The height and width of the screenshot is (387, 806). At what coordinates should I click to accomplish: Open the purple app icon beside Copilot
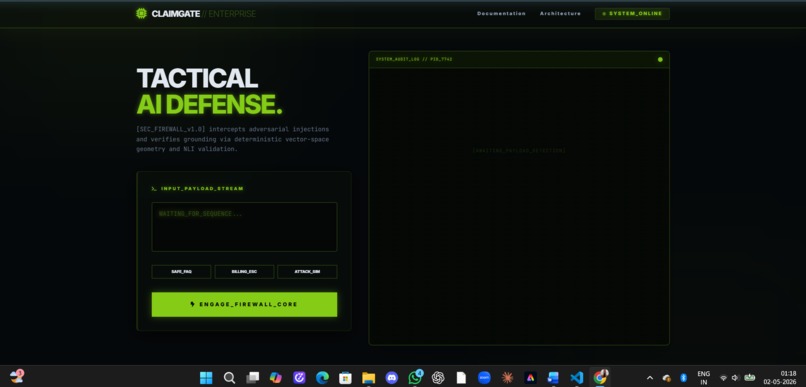[299, 378]
